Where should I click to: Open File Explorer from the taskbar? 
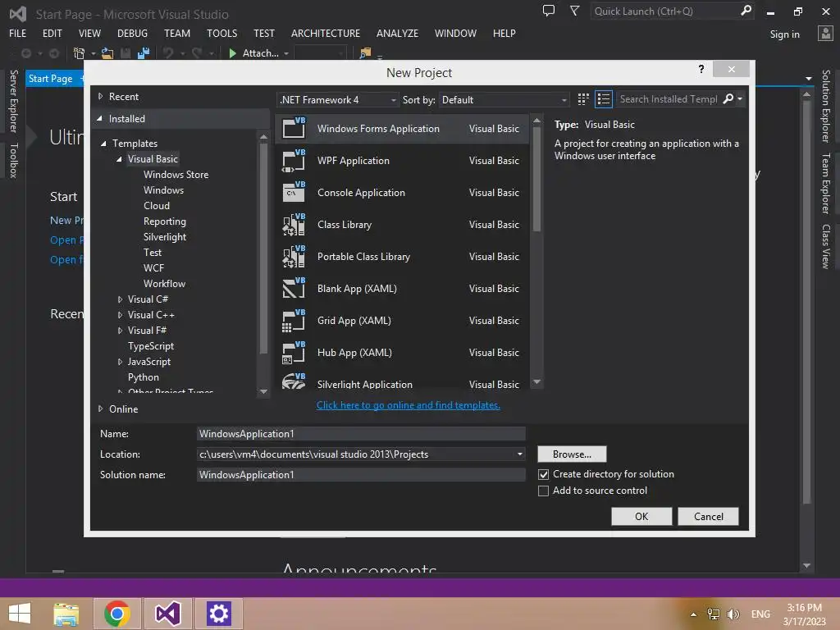point(66,614)
